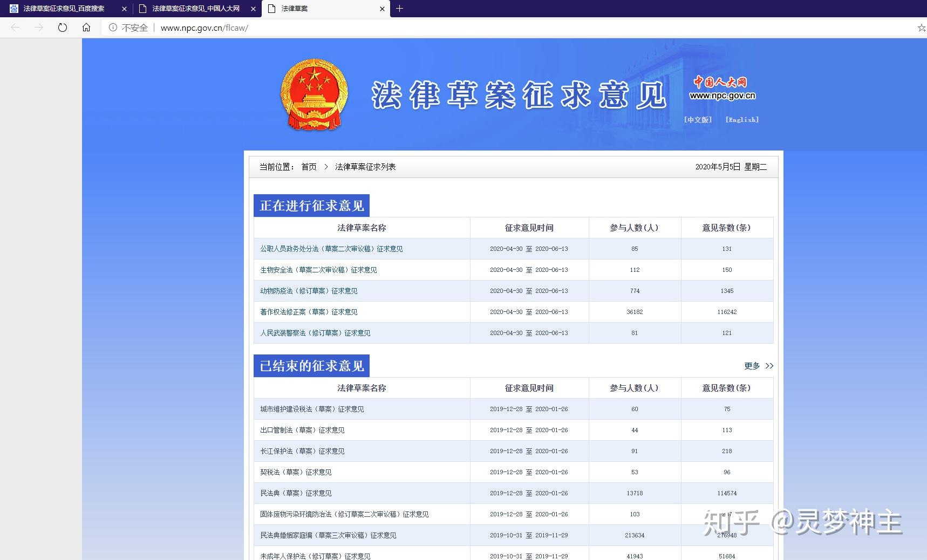927x560 pixels.
Task: Close the 百度搜索 tab
Action: 124,9
